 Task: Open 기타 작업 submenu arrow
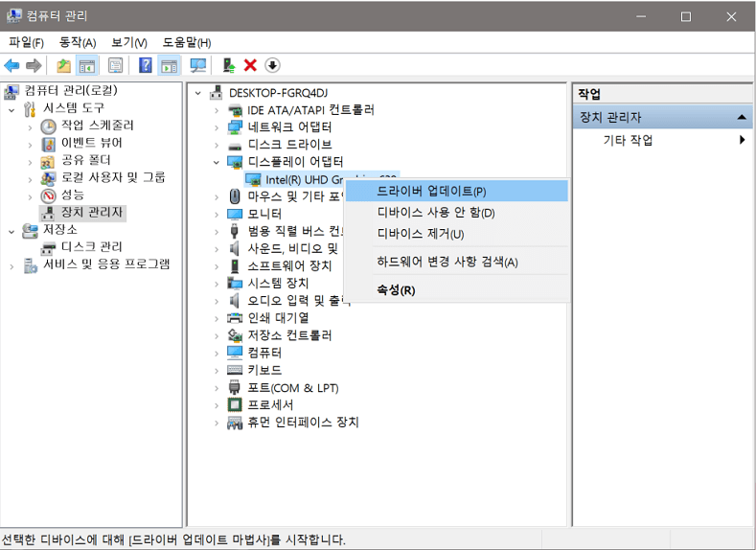(x=742, y=140)
